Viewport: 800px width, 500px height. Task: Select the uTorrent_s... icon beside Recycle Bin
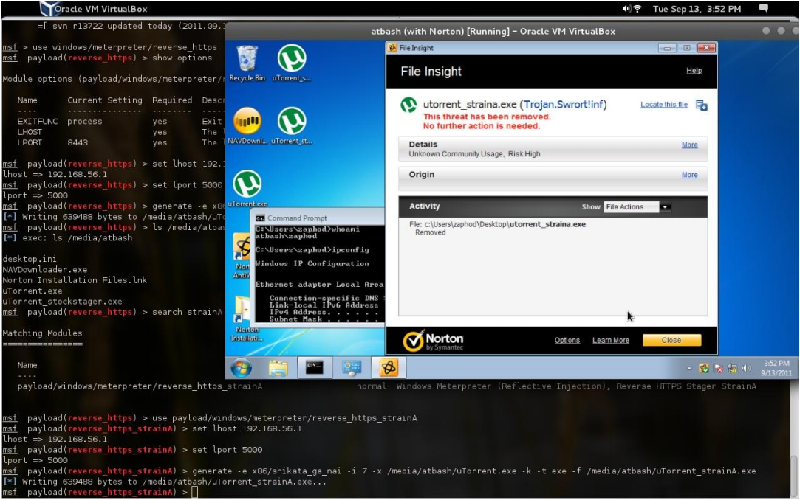(291, 63)
